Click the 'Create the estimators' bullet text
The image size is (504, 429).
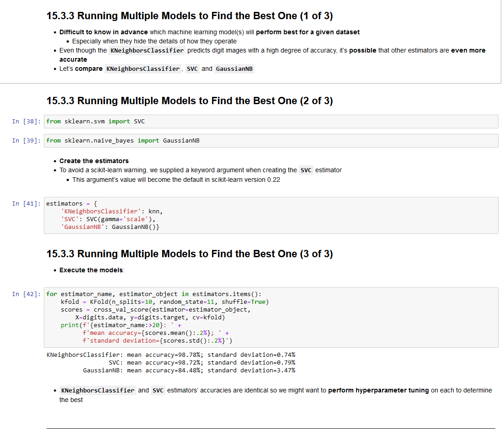pyautogui.click(x=94, y=161)
